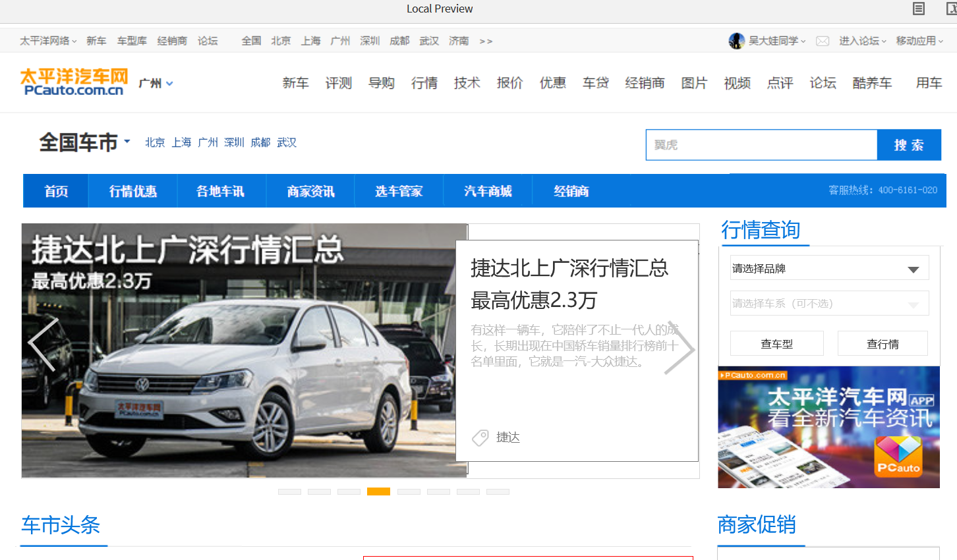Click the document icon in preview bar
The height and width of the screenshot is (560, 957).
(919, 9)
